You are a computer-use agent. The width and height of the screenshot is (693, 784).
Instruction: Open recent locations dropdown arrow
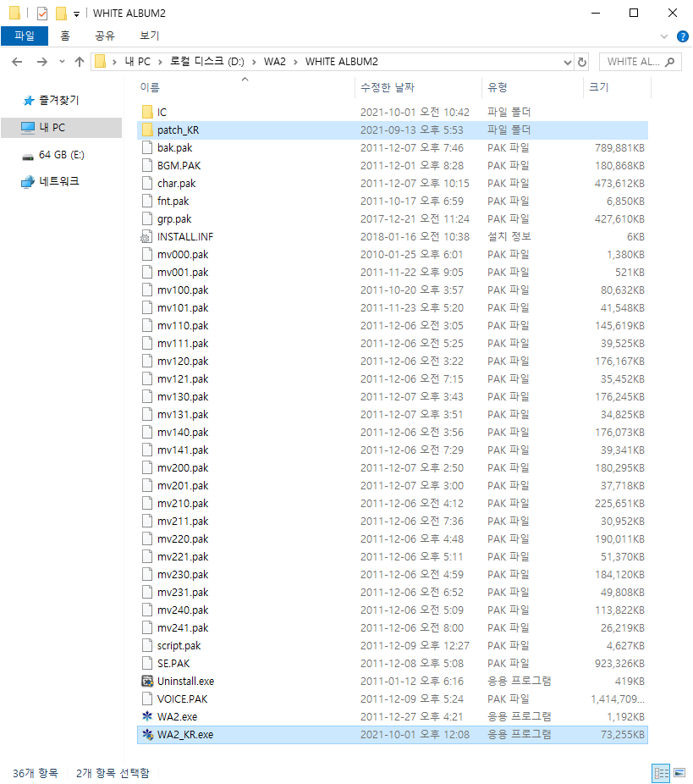[62, 62]
